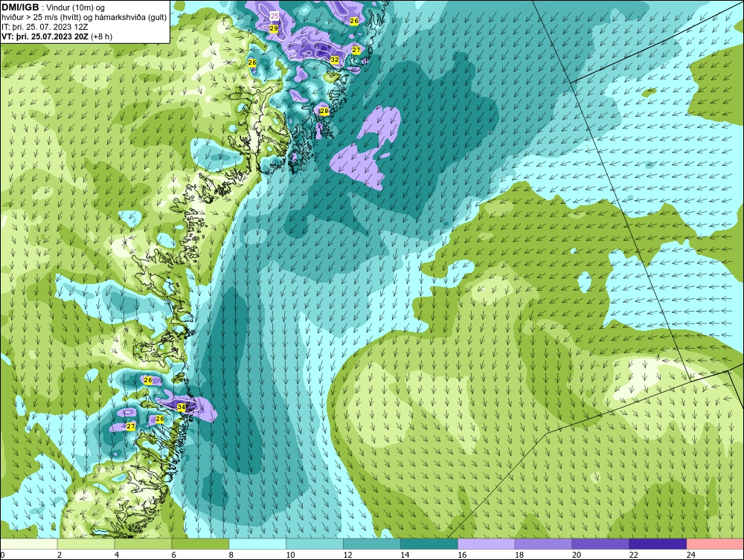Click the yellow 34 max gust label
Screen dimensions: 744x560
(x=182, y=407)
